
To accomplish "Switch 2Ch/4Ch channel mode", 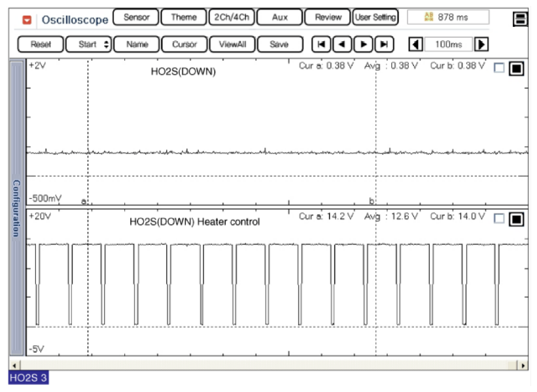I will (232, 18).
